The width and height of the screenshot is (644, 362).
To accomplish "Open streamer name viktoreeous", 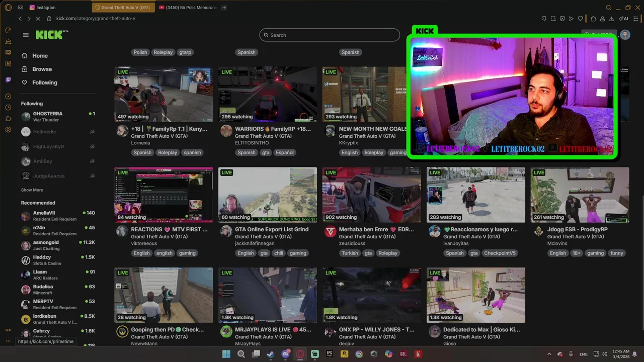I will coord(144,243).
